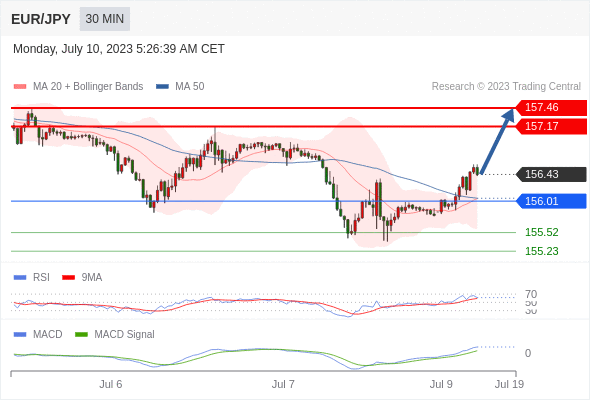Click the 156.01 blue pivot label
This screenshot has height=400, width=590.
551,201
